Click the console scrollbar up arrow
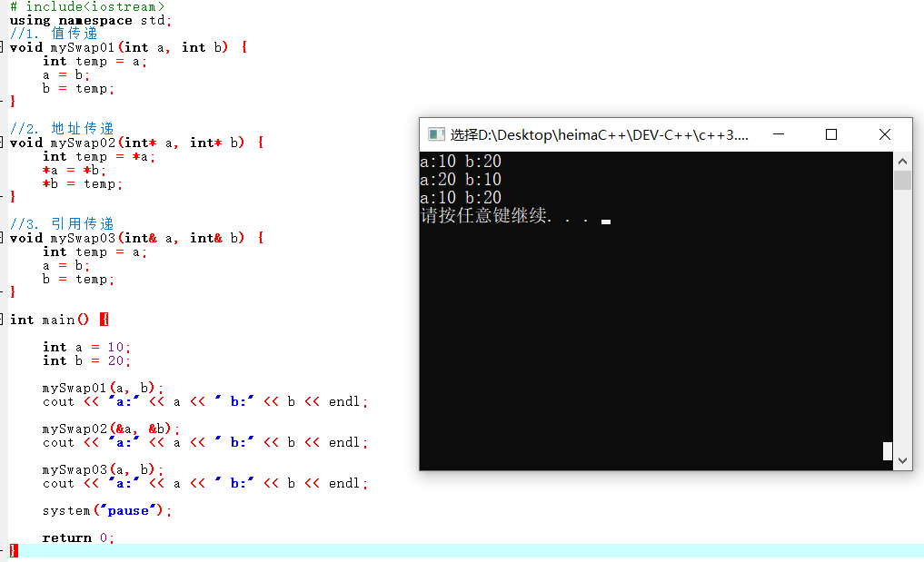Screen dimensions: 924x562 point(902,161)
